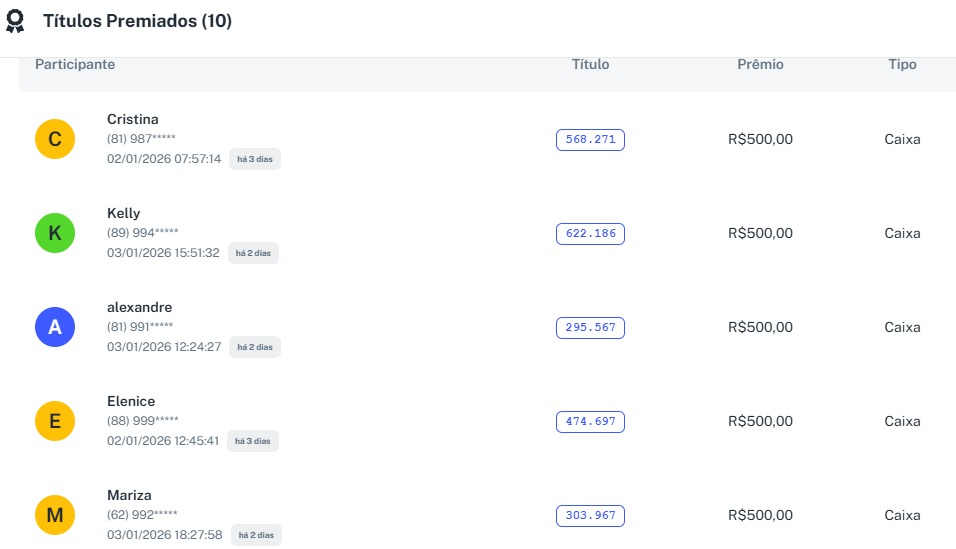Screen dimensions: 956x549
Task: Click title badge 303.967
Action: [590, 516]
